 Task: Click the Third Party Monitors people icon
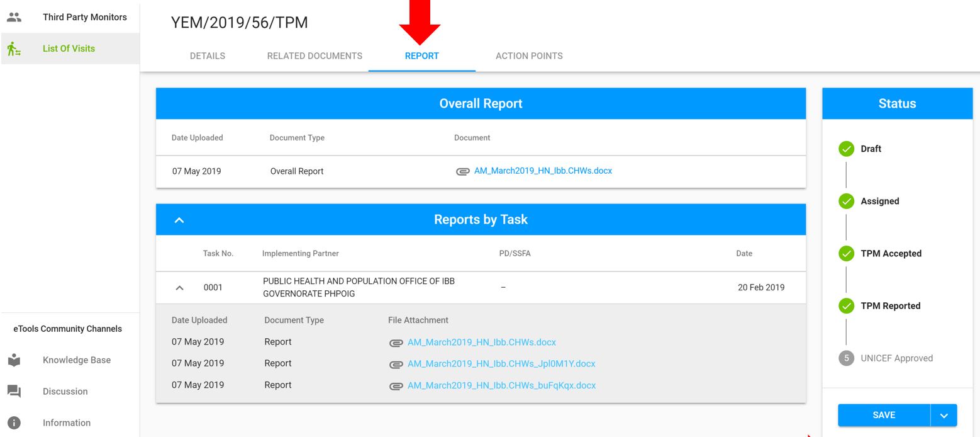coord(14,18)
